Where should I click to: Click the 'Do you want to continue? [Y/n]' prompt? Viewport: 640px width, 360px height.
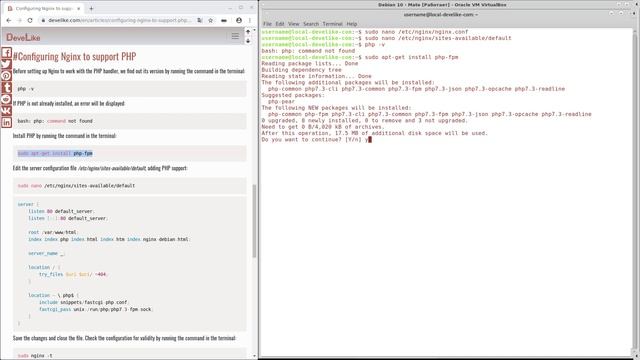click(311, 140)
